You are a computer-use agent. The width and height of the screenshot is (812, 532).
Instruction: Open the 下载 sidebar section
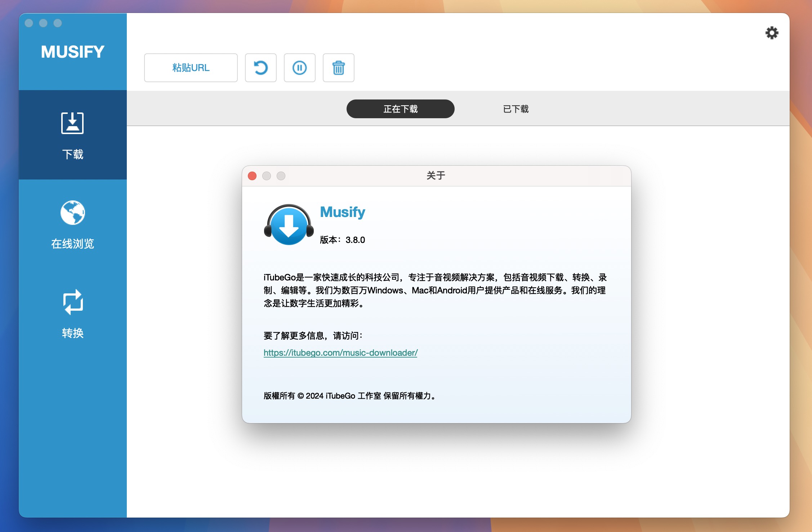[x=73, y=135]
